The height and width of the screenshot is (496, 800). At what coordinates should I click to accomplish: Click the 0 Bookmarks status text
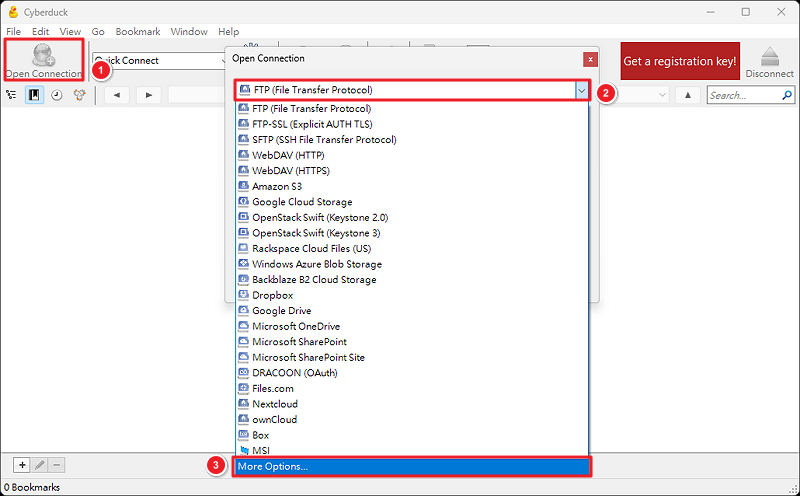coord(32,487)
